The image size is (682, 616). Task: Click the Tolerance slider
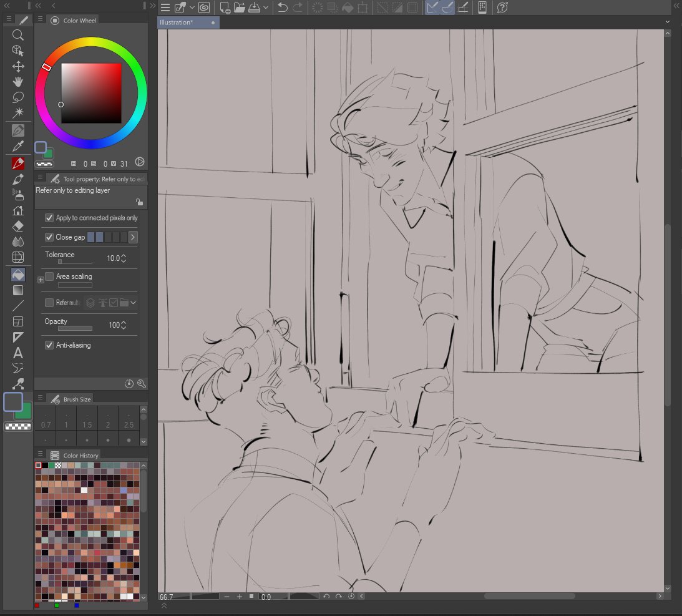75,262
